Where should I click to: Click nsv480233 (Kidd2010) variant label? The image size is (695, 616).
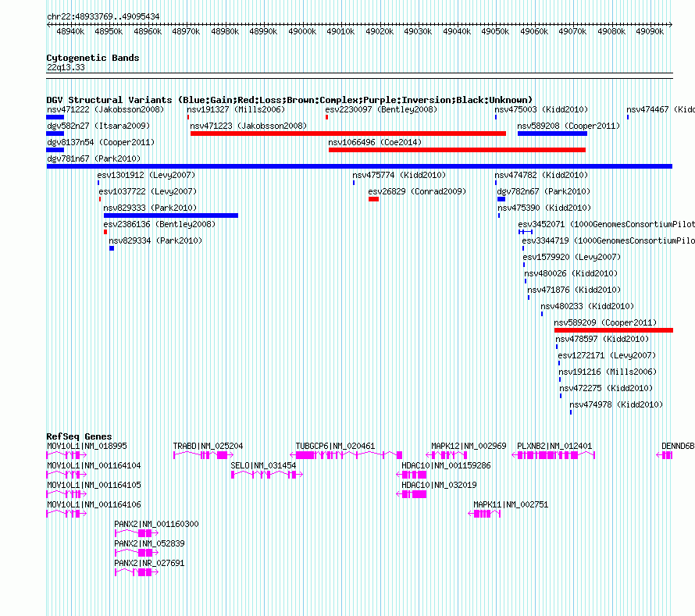(x=587, y=306)
